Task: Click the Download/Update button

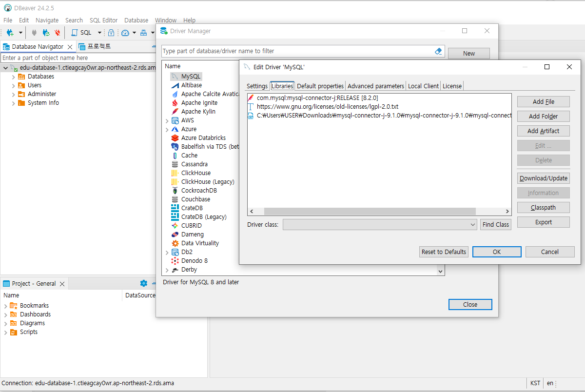Action: pyautogui.click(x=544, y=178)
